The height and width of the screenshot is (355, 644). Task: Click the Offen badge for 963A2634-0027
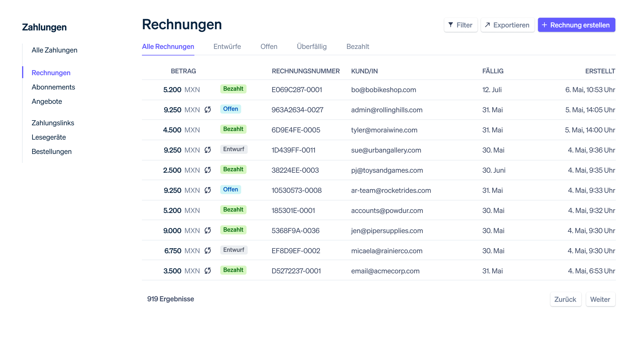pyautogui.click(x=230, y=109)
